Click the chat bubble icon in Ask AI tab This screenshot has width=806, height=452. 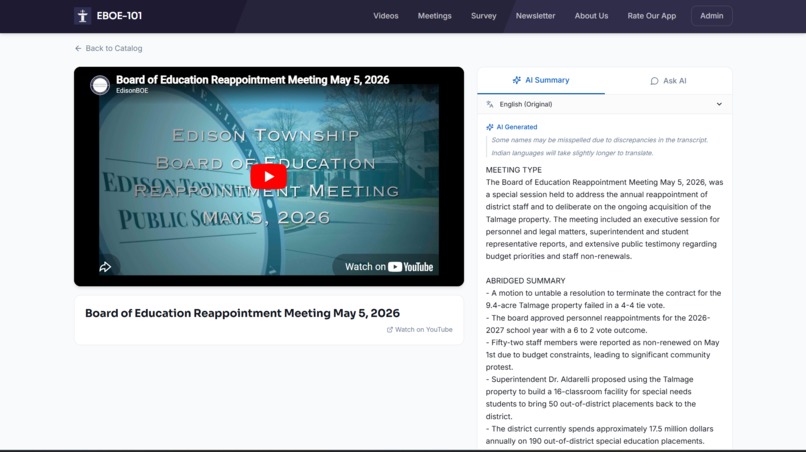[x=654, y=81]
